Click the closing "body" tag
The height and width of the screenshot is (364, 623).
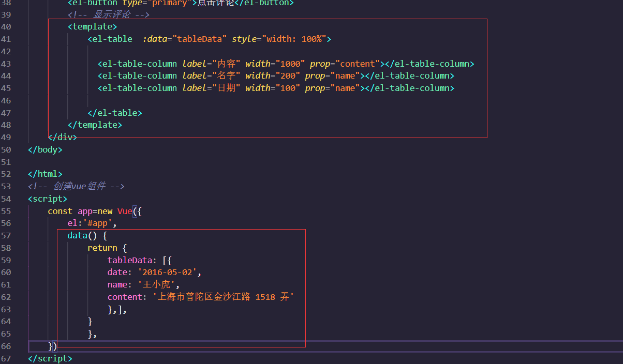45,149
